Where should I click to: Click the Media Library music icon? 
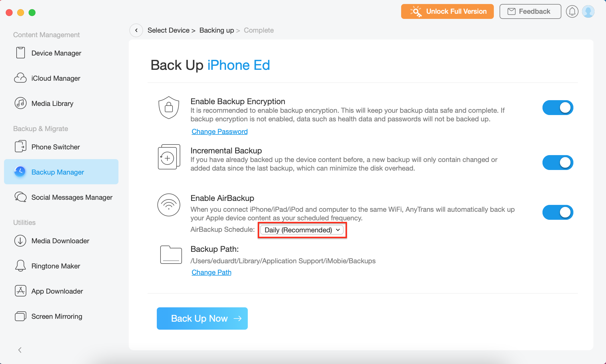(x=20, y=103)
